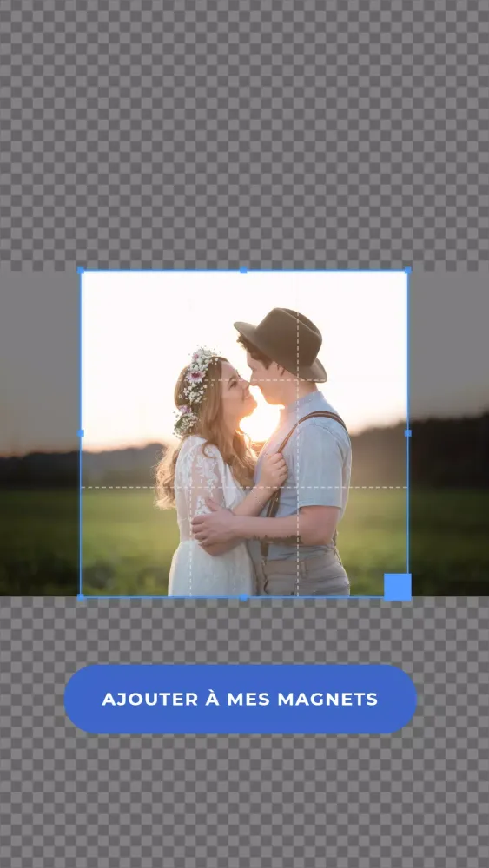Click the top edge middle crop handle

pyautogui.click(x=244, y=271)
